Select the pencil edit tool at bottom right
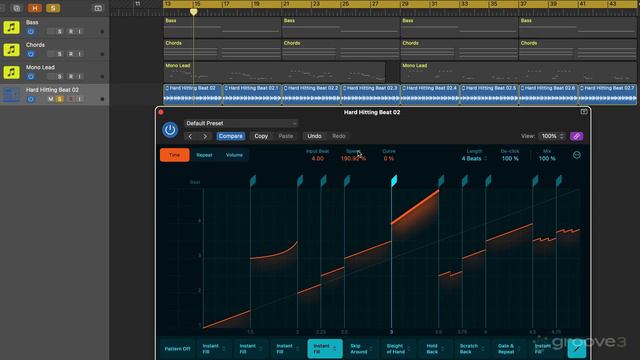The width and height of the screenshot is (640, 360). coord(576,349)
